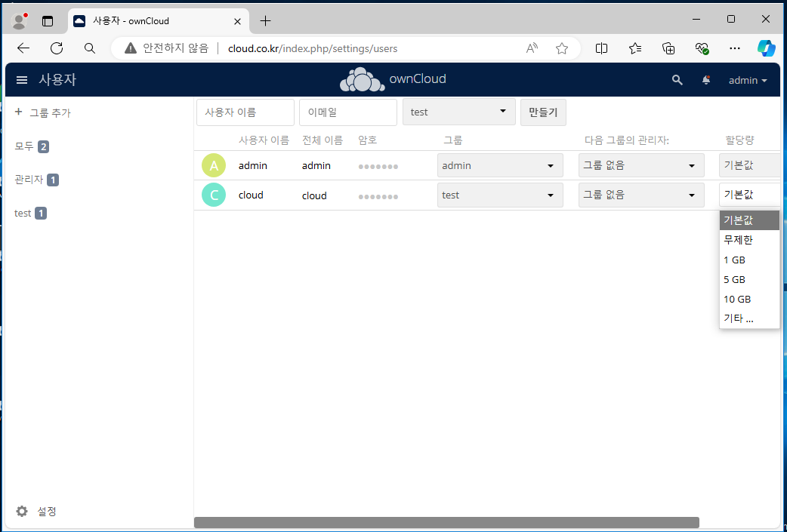Screen dimensions: 787x532
Task: Select the 10 GB quota option
Action: coord(749,299)
